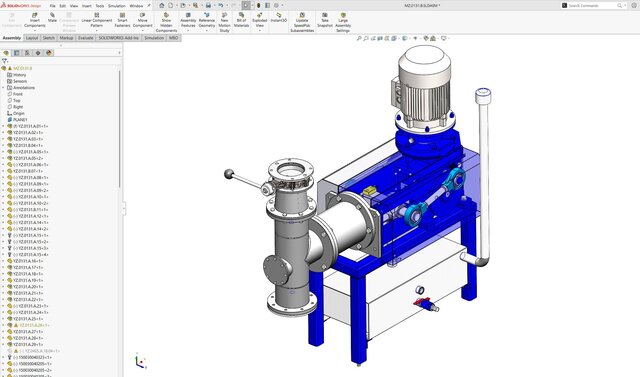Switch to the MBD tab

click(173, 38)
